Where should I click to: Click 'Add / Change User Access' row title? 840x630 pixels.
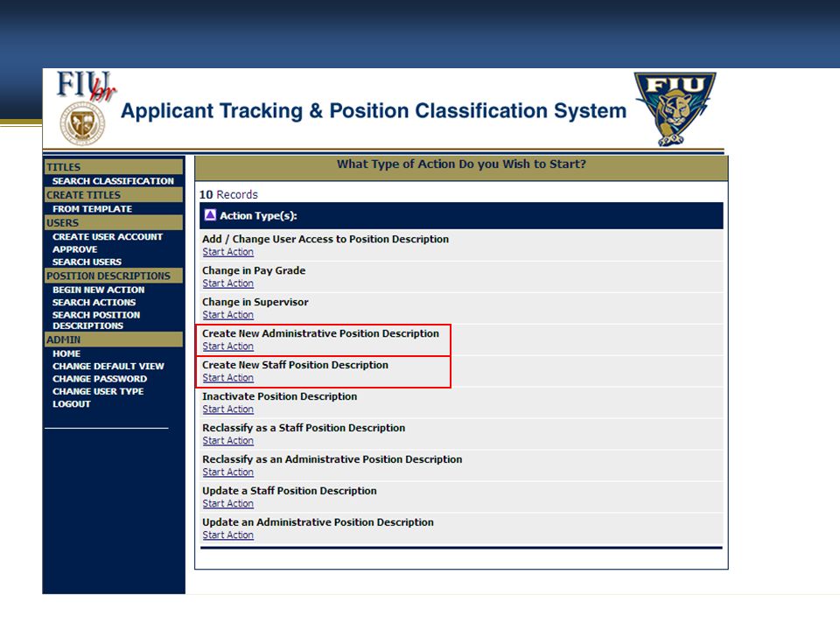click(325, 240)
